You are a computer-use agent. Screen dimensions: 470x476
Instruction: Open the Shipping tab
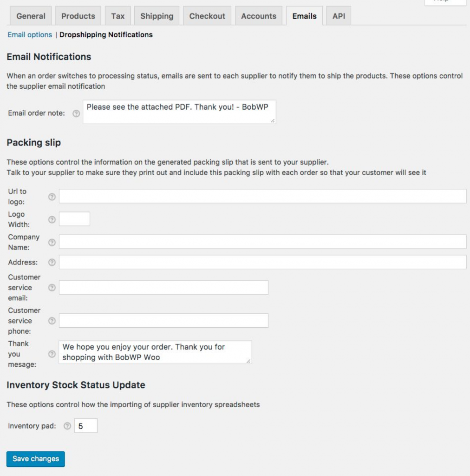[x=157, y=16]
